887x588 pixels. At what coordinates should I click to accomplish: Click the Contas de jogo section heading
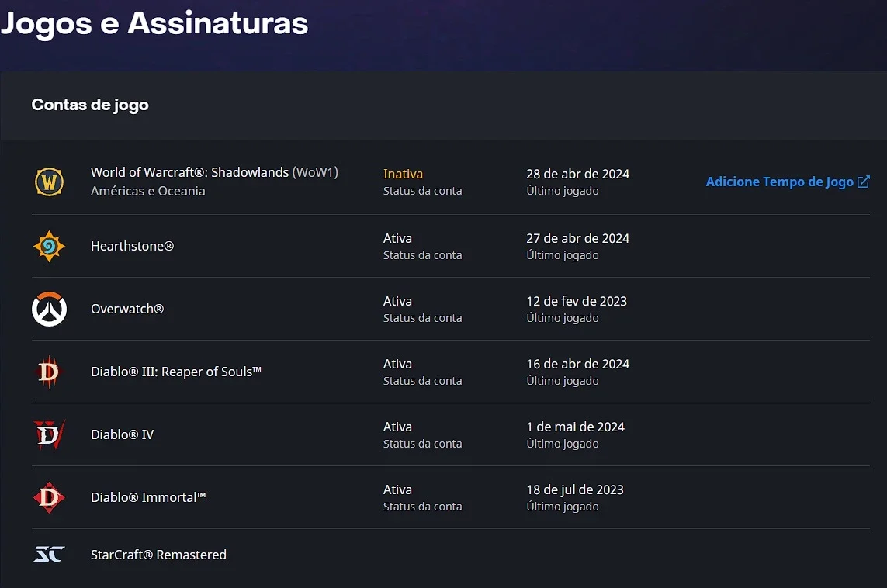tap(90, 105)
